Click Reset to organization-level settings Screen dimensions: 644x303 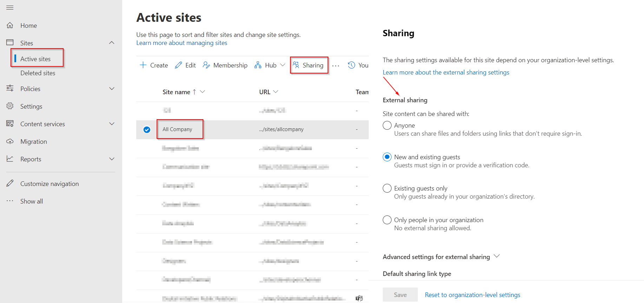pyautogui.click(x=472, y=295)
